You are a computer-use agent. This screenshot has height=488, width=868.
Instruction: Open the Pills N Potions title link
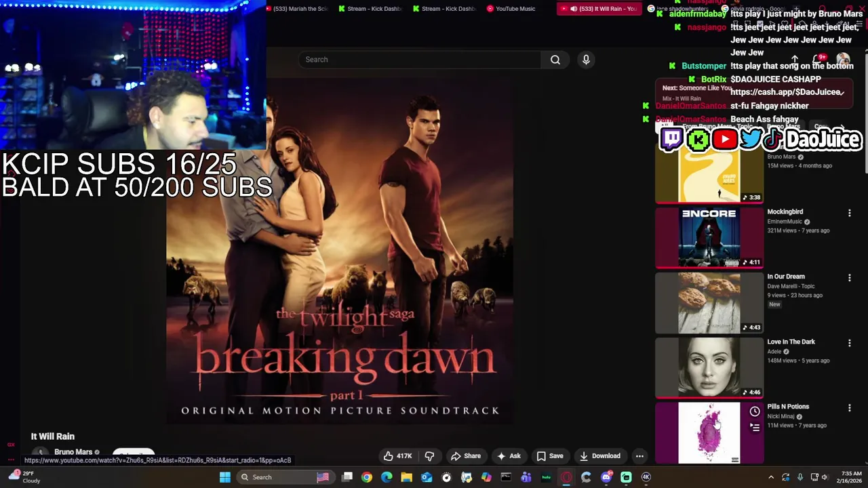[788, 407]
